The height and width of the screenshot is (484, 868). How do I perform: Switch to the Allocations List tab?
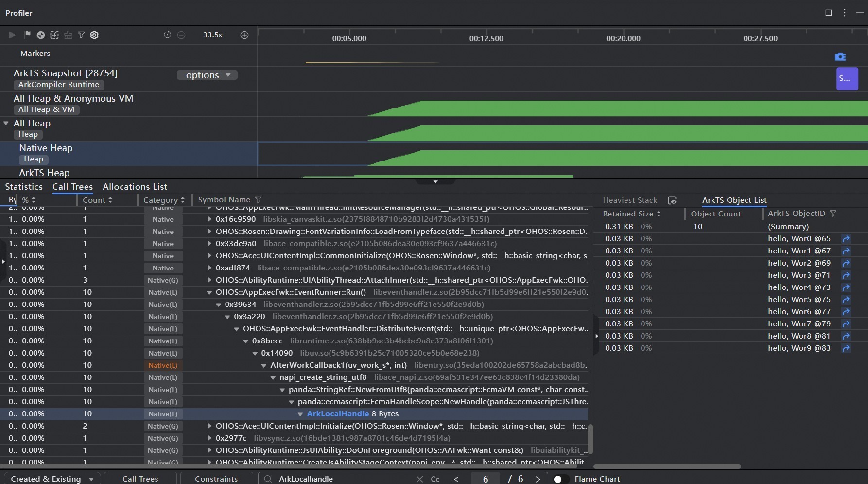(135, 187)
